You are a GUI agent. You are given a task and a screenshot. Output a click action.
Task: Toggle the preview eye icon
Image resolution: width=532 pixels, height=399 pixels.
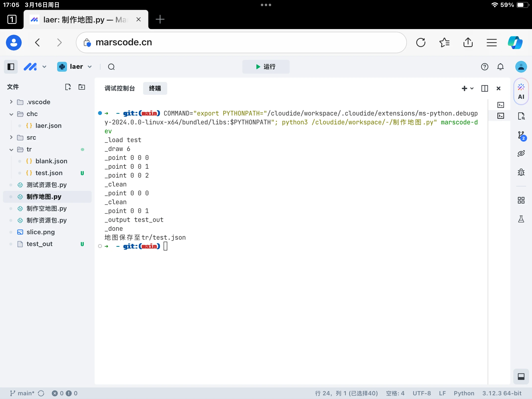(x=521, y=153)
